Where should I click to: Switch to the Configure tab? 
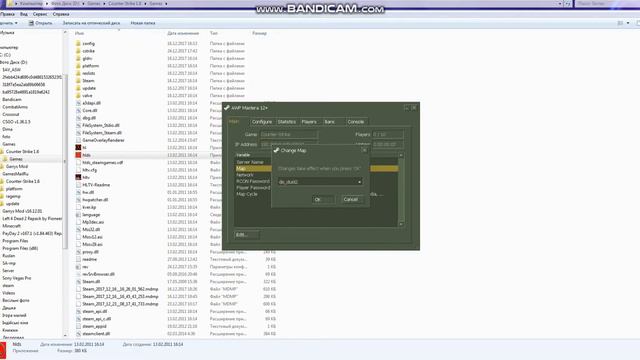click(x=262, y=122)
